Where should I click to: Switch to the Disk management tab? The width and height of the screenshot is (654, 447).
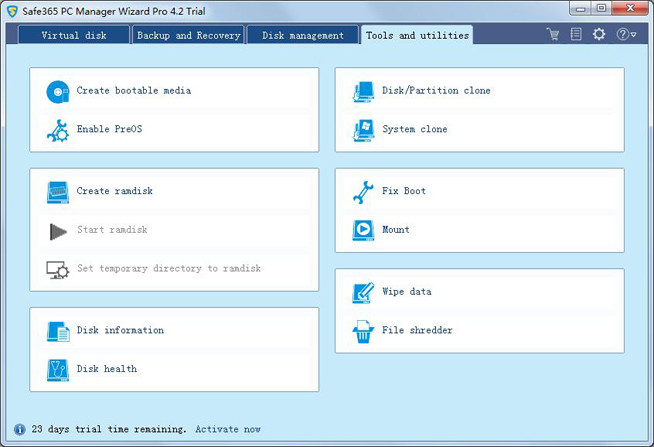pyautogui.click(x=303, y=35)
